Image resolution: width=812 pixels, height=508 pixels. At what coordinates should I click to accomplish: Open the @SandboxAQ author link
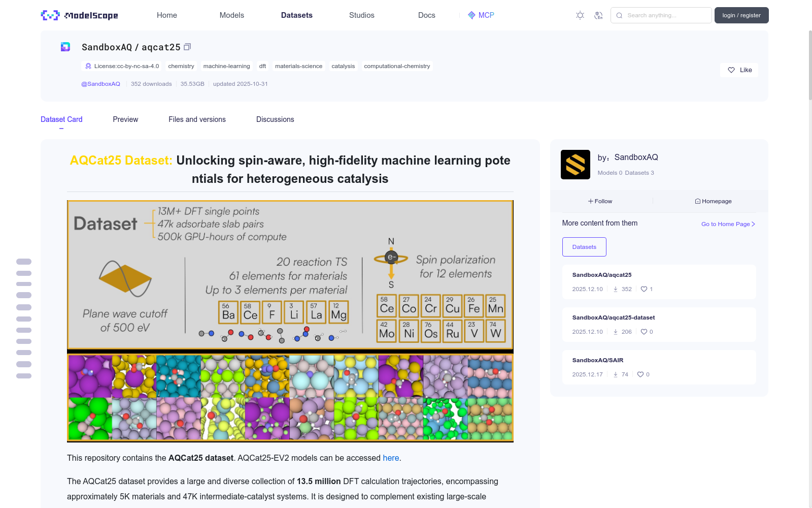point(100,84)
